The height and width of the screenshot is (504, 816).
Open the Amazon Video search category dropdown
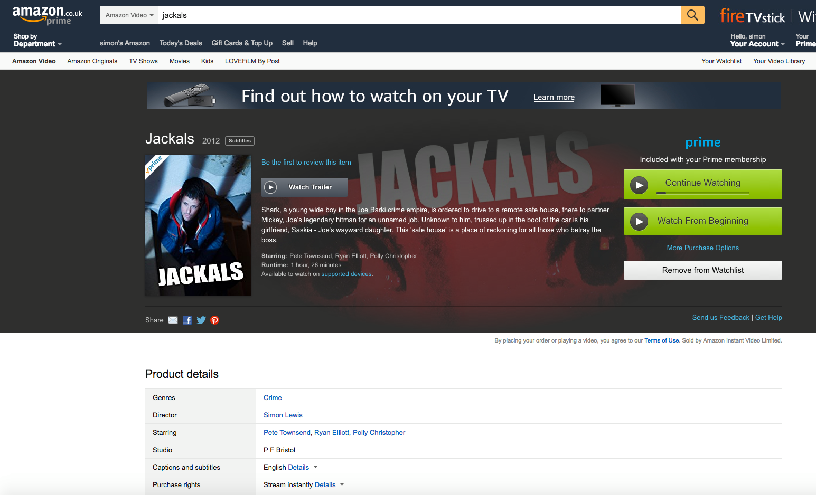coord(129,15)
